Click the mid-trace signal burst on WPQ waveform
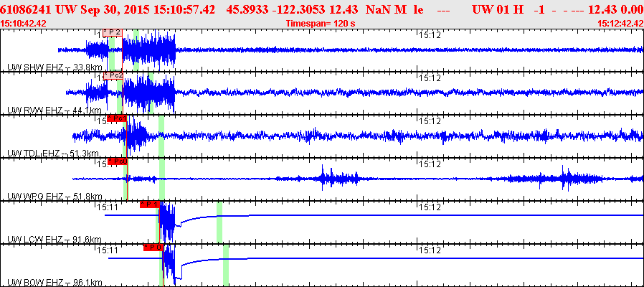Viewport: 644px width, 287px height. point(338,178)
